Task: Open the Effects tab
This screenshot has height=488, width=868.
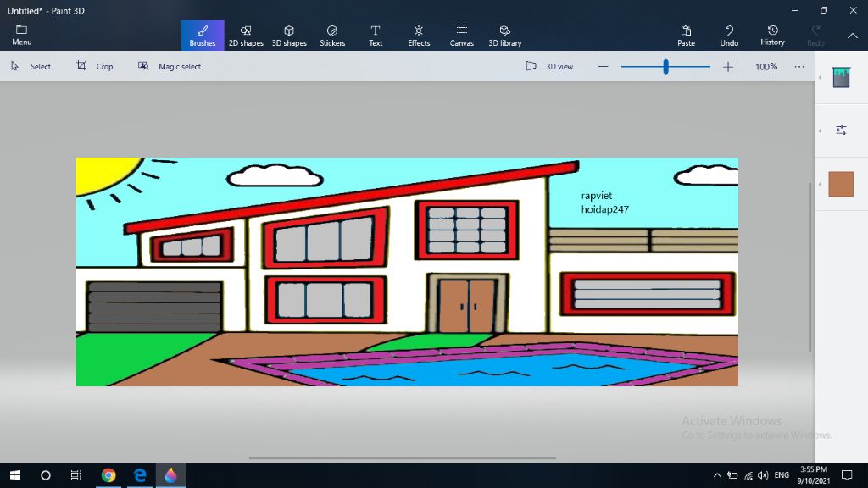Action: [x=419, y=36]
